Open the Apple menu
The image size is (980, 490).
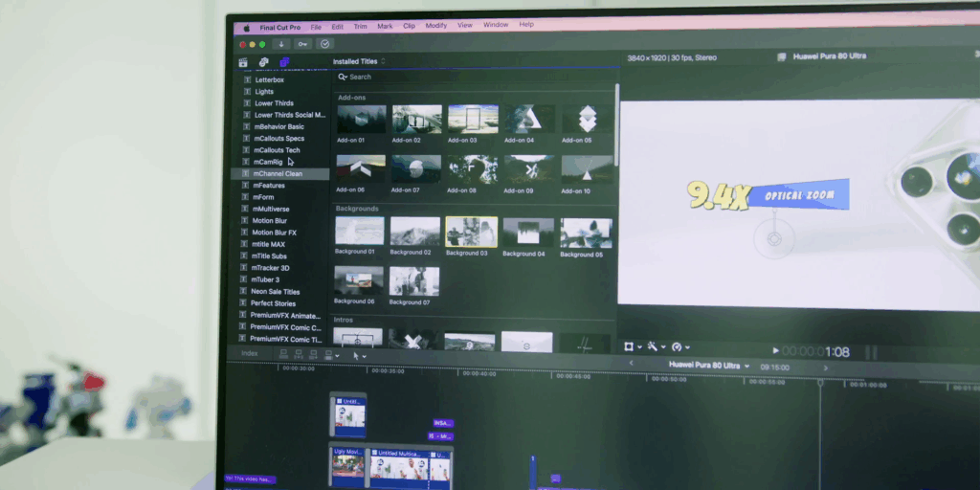(246, 28)
